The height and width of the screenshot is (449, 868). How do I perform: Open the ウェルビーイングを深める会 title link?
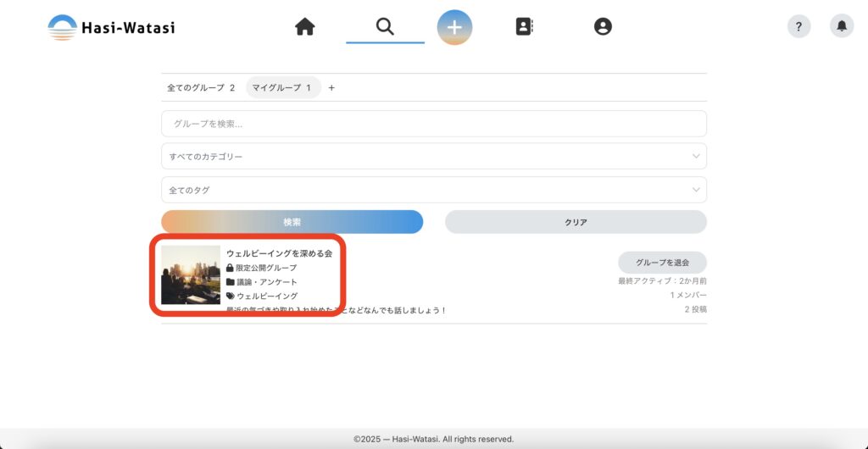[279, 253]
